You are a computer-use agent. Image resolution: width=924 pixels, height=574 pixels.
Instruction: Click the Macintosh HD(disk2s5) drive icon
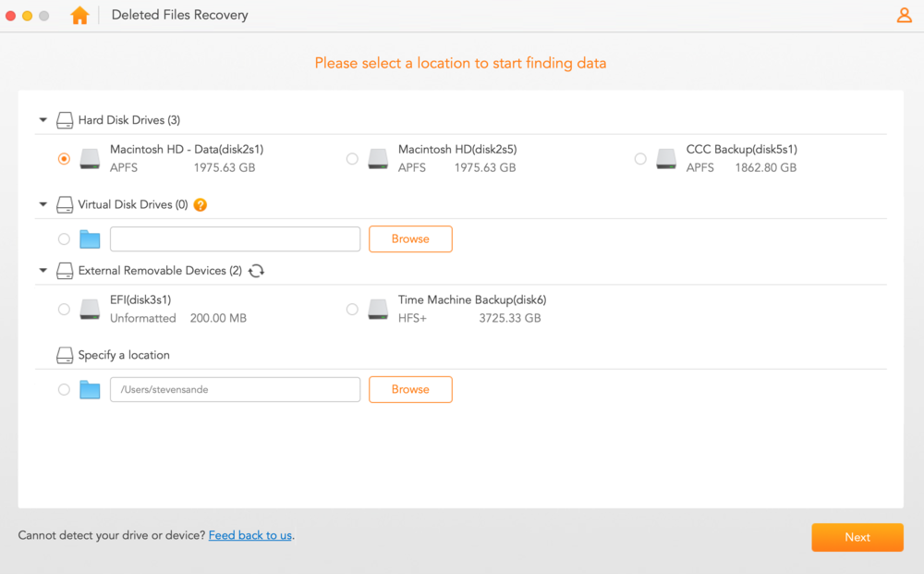click(x=378, y=159)
